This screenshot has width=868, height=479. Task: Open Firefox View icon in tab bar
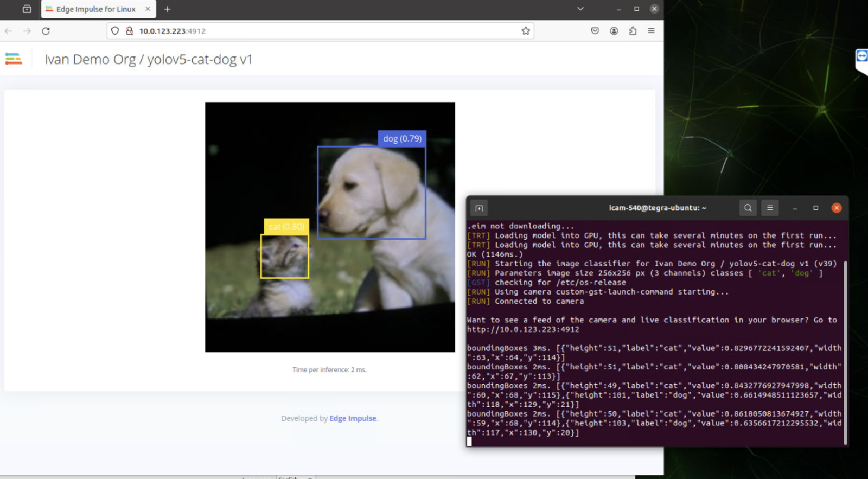[x=27, y=9]
